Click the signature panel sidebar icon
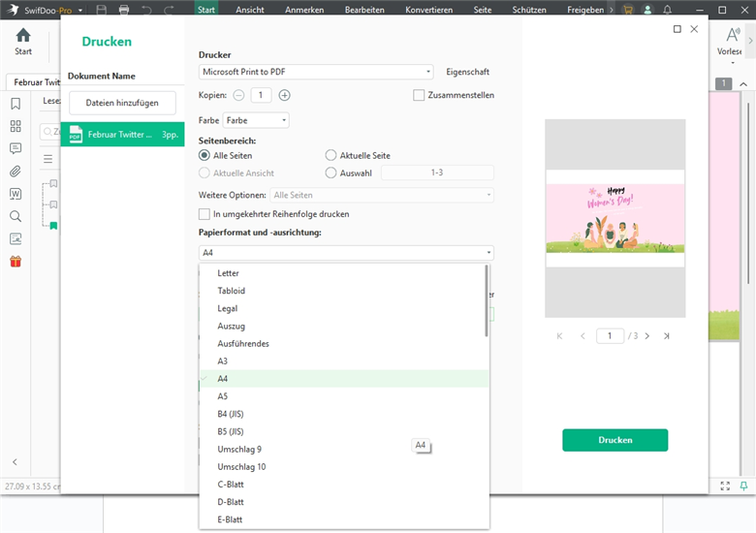 (x=16, y=238)
